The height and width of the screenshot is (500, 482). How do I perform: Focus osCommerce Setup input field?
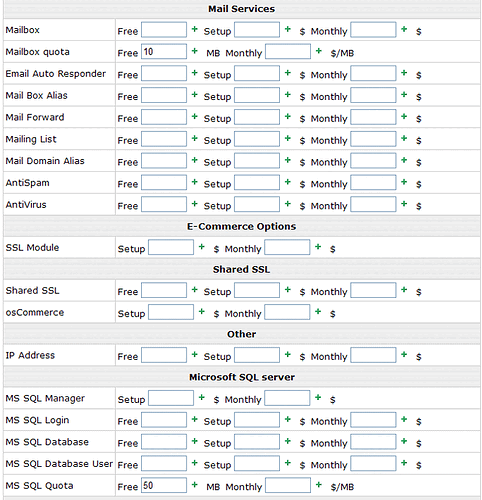171,312
